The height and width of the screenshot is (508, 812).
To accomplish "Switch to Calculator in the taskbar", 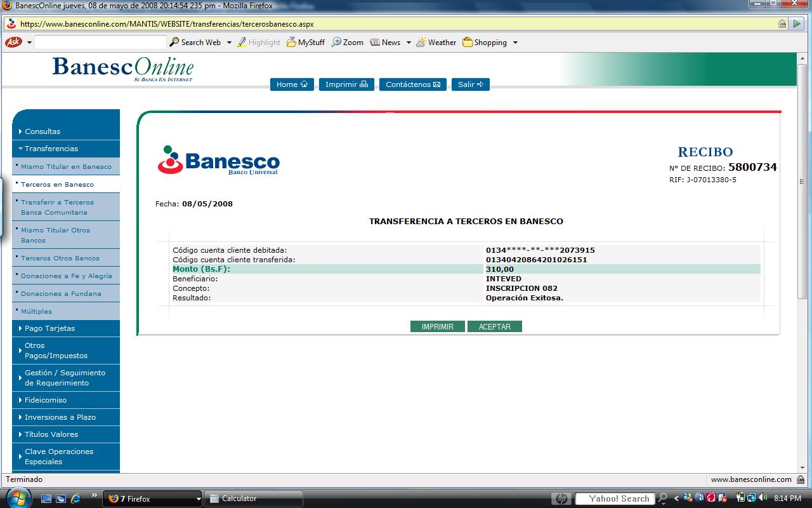I will (x=255, y=498).
